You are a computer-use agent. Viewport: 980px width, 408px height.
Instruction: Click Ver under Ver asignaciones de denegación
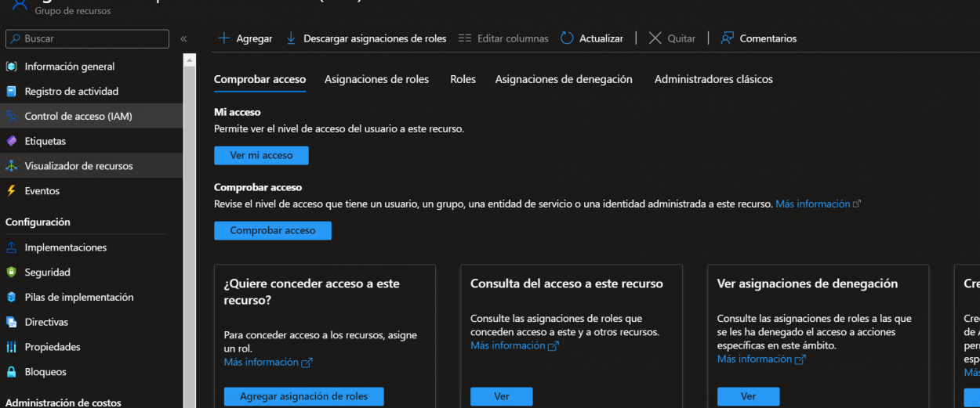[748, 396]
